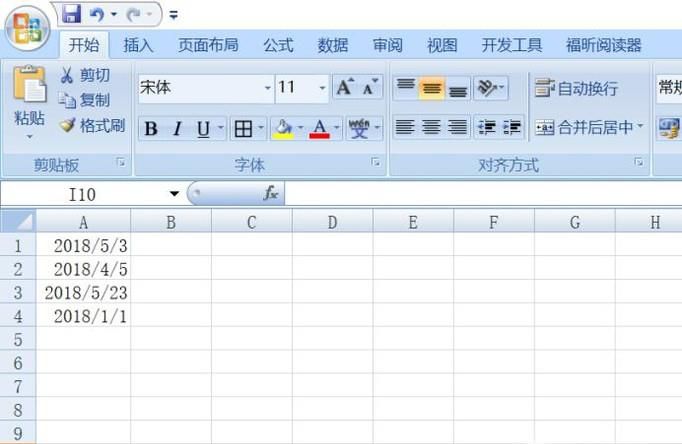Open the text orientation tool

(x=491, y=88)
